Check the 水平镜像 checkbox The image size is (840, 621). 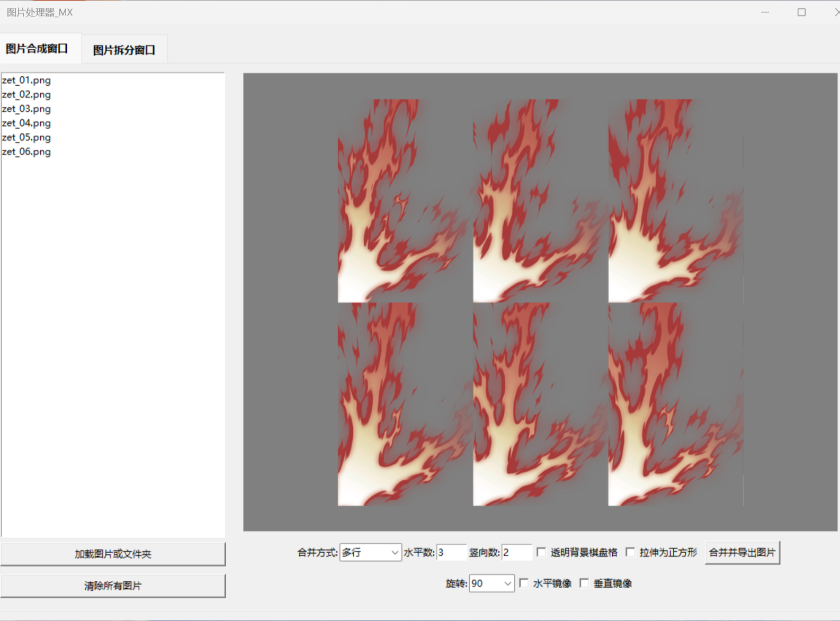point(524,583)
